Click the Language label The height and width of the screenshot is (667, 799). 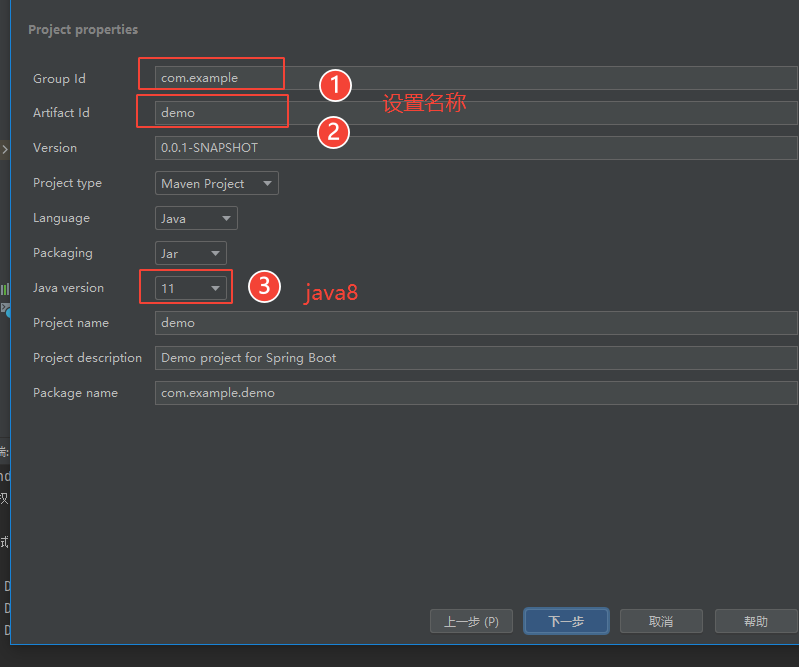(61, 218)
